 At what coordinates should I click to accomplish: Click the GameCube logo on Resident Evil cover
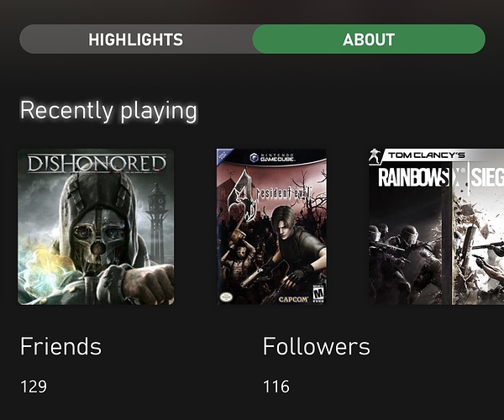(x=271, y=157)
